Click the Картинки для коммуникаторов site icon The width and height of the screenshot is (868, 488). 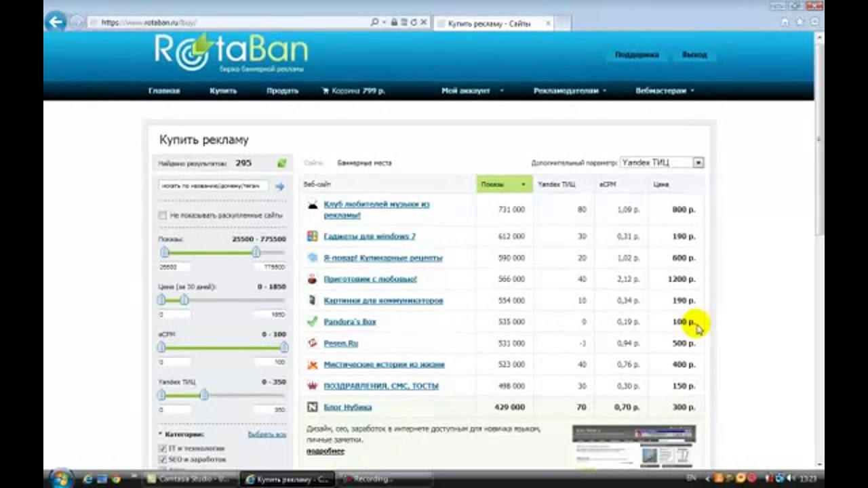coord(313,300)
